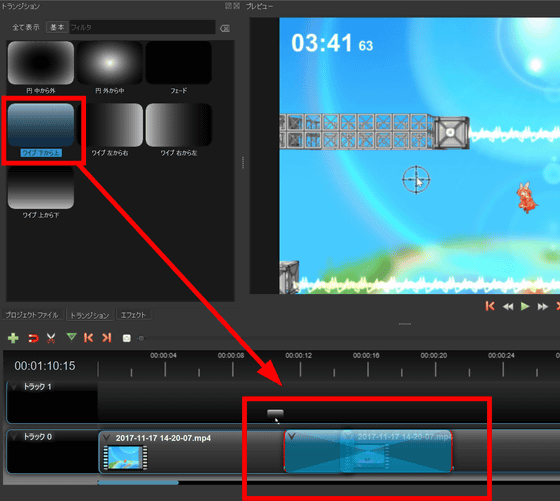This screenshot has width=560, height=501.
Task: Open the トラック 0 dropdown arrow
Action: click(14, 437)
